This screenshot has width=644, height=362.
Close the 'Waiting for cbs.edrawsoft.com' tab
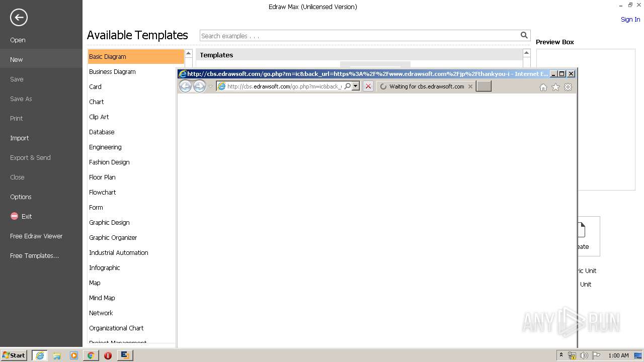470,86
